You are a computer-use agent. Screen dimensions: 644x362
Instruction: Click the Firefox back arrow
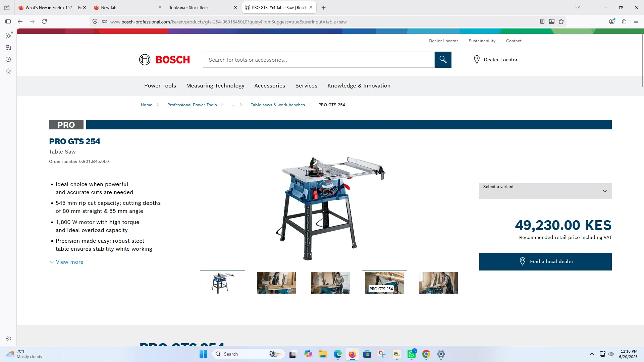coord(20,21)
